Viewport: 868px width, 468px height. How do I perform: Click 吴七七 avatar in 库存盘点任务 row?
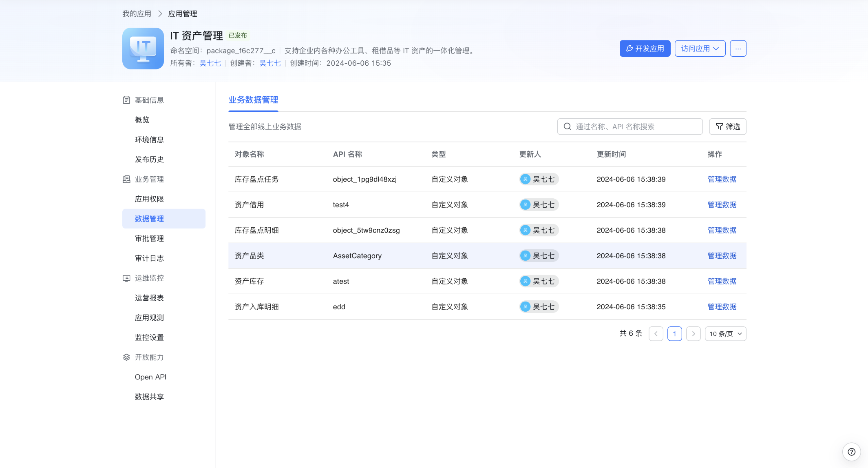[x=526, y=179]
